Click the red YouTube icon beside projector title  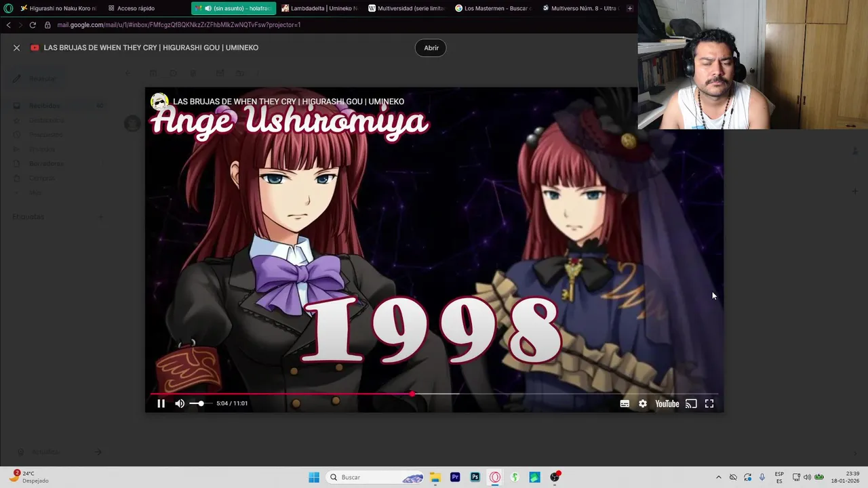click(x=35, y=47)
